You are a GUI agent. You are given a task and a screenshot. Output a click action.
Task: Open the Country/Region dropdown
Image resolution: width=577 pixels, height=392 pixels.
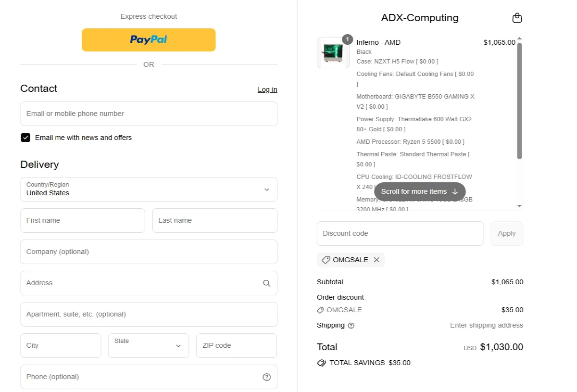click(149, 190)
